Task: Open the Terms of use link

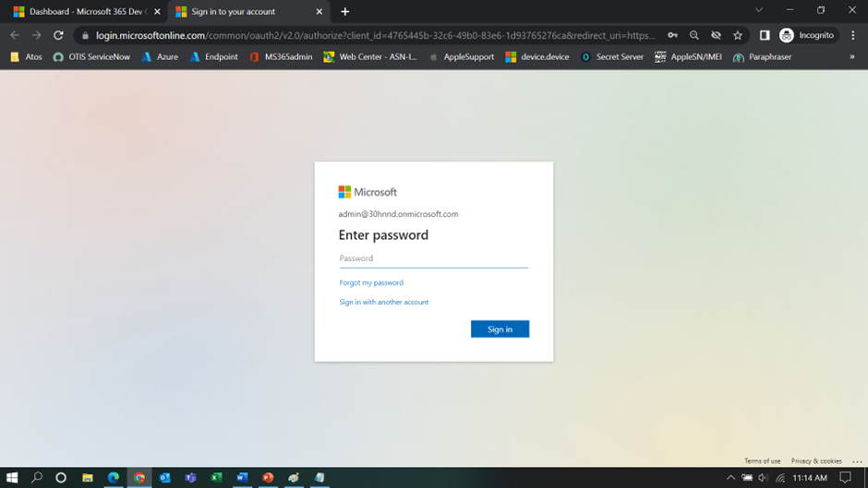Action: click(x=762, y=461)
